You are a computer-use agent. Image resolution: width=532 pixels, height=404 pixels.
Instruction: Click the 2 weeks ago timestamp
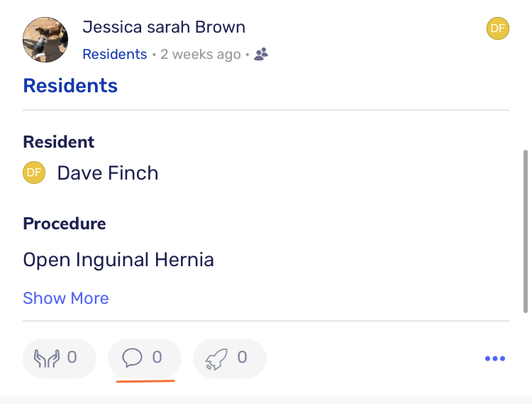pyautogui.click(x=201, y=55)
